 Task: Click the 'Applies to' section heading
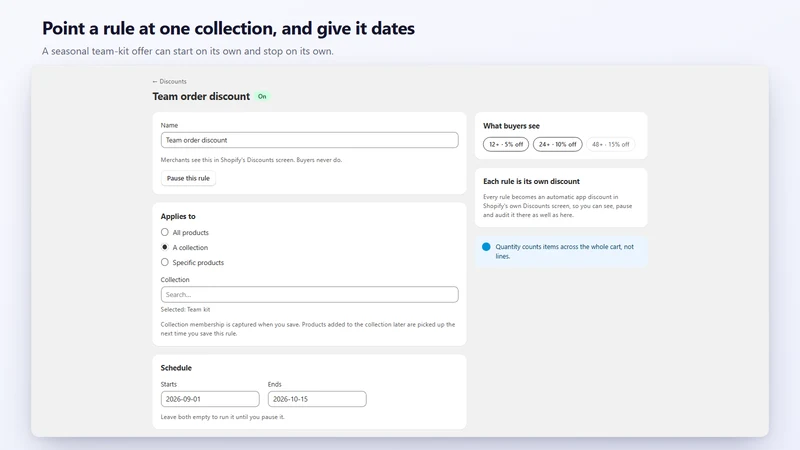coord(178,216)
